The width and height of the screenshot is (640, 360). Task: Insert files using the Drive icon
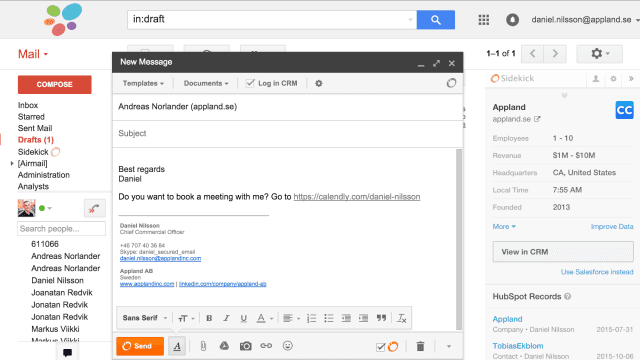coord(224,346)
